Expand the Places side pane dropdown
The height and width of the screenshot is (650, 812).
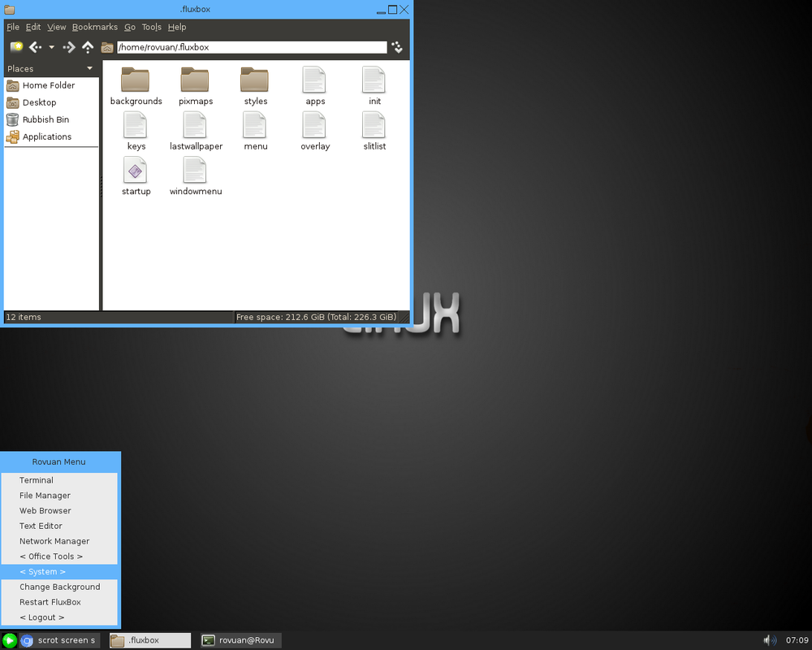click(x=89, y=68)
